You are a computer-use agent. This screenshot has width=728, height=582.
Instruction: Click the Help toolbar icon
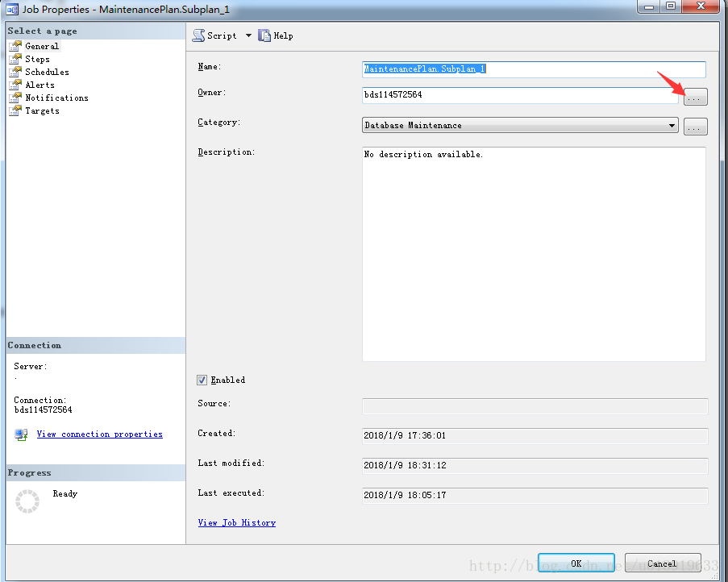pos(264,35)
